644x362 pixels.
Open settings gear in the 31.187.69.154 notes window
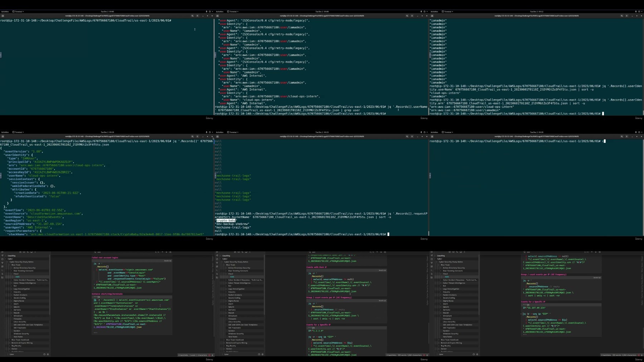tap(477, 354)
